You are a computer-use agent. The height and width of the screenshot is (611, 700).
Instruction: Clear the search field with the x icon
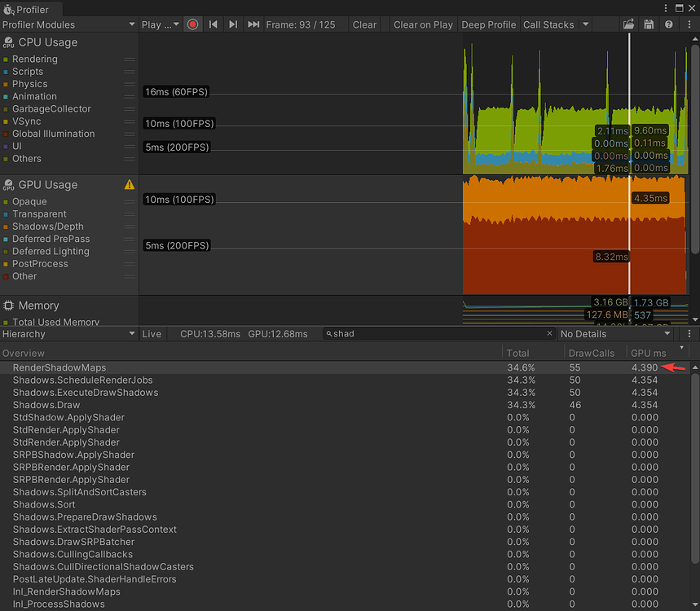click(x=548, y=334)
